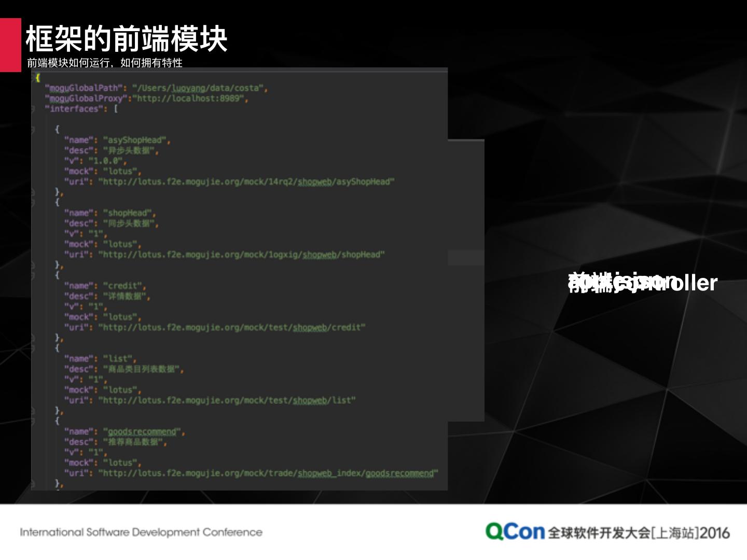Click the QCon logo in the footer
The image size is (747, 560).
click(515, 532)
